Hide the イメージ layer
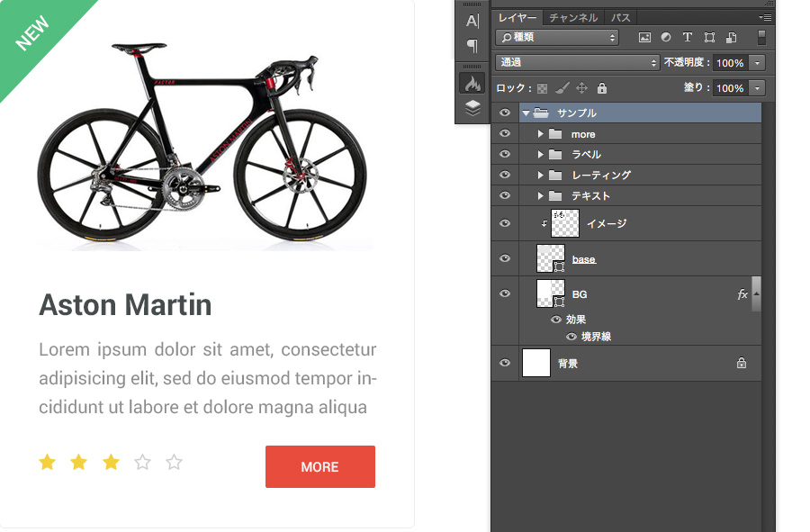Image resolution: width=810 pixels, height=532 pixels. pos(505,223)
